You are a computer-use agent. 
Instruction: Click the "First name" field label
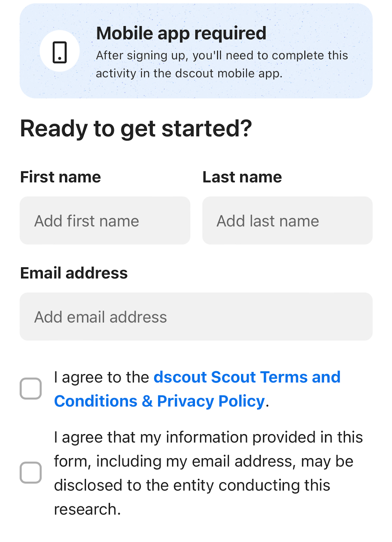tap(61, 177)
